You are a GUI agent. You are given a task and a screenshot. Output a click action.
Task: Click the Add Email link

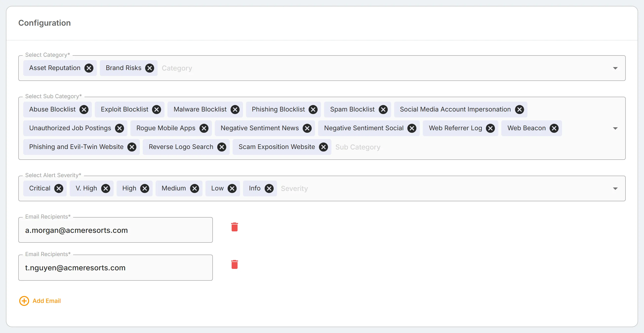pyautogui.click(x=40, y=301)
